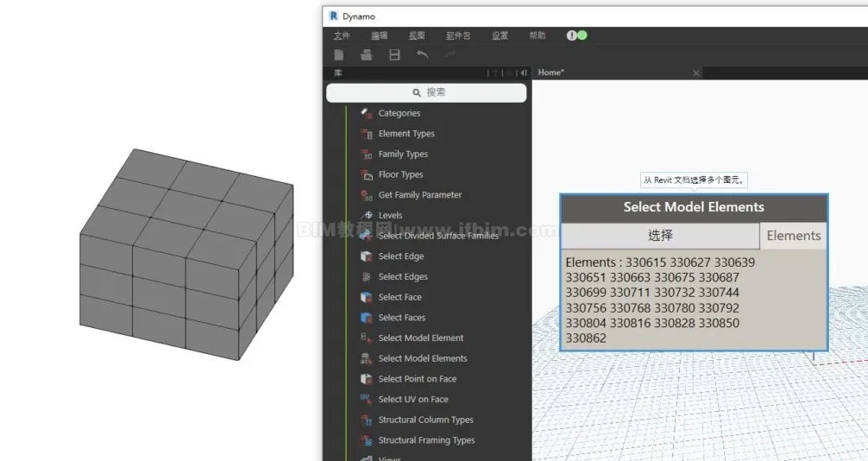
Task: Click the Select Model Elements library icon
Action: coord(366,358)
